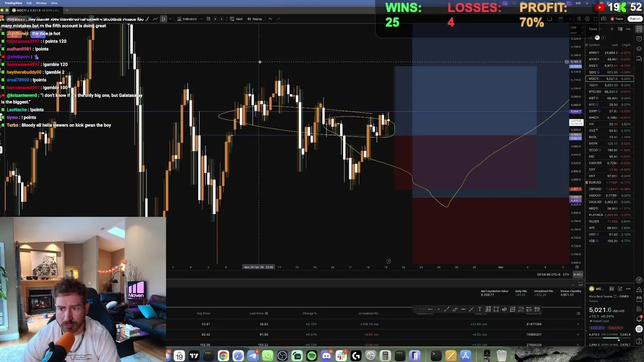Sort watchlist by Symbol column header

click(594, 45)
